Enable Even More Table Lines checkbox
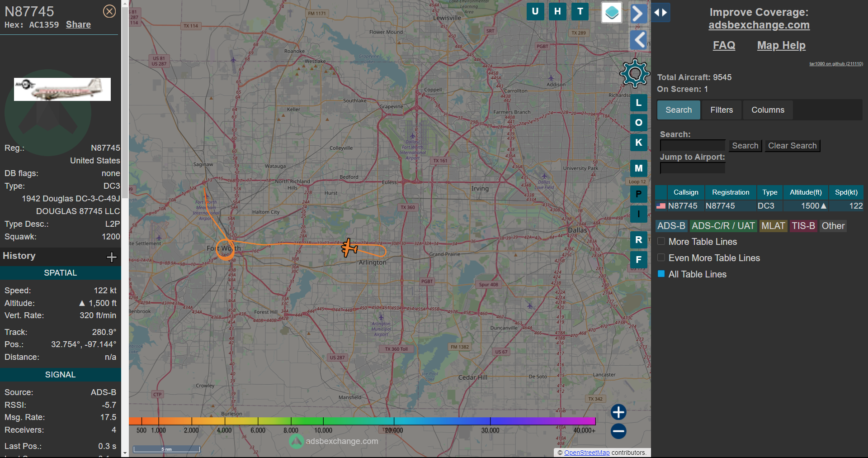This screenshot has width=868, height=458. [x=661, y=258]
